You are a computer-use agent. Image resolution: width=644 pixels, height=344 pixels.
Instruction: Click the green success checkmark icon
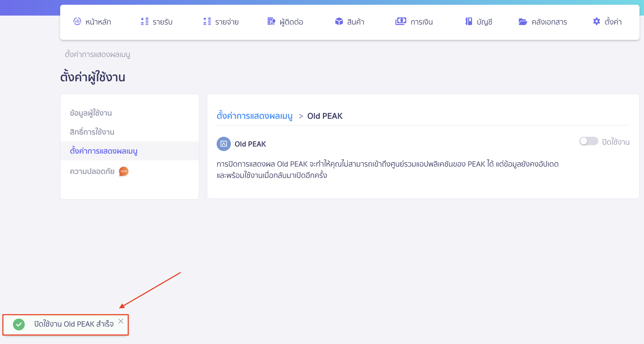click(19, 324)
